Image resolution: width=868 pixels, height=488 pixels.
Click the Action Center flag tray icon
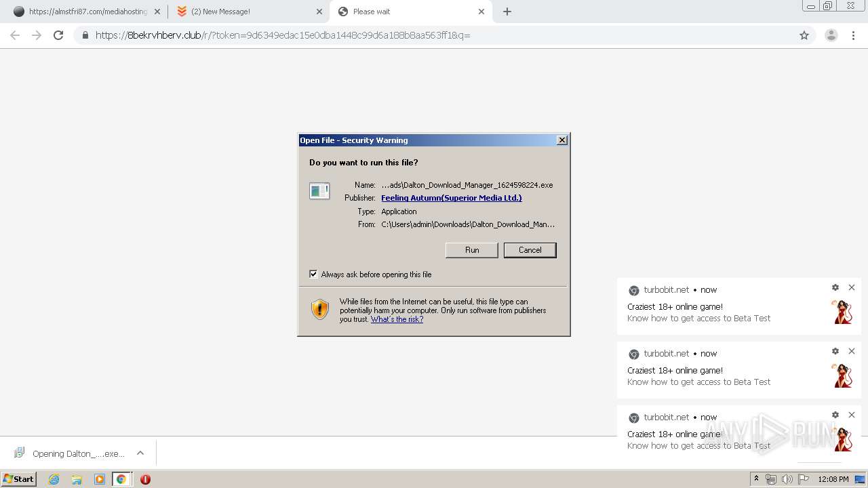pyautogui.click(x=804, y=479)
